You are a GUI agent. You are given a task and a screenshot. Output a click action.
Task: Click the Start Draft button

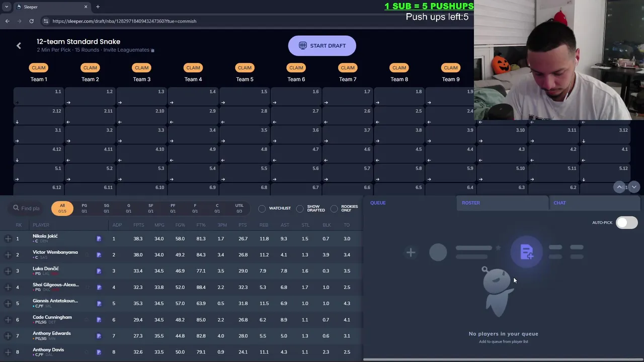pos(322,46)
